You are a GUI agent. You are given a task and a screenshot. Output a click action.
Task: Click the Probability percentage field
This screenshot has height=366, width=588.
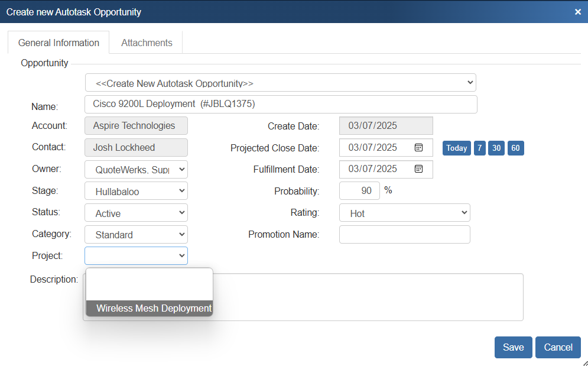coord(359,191)
